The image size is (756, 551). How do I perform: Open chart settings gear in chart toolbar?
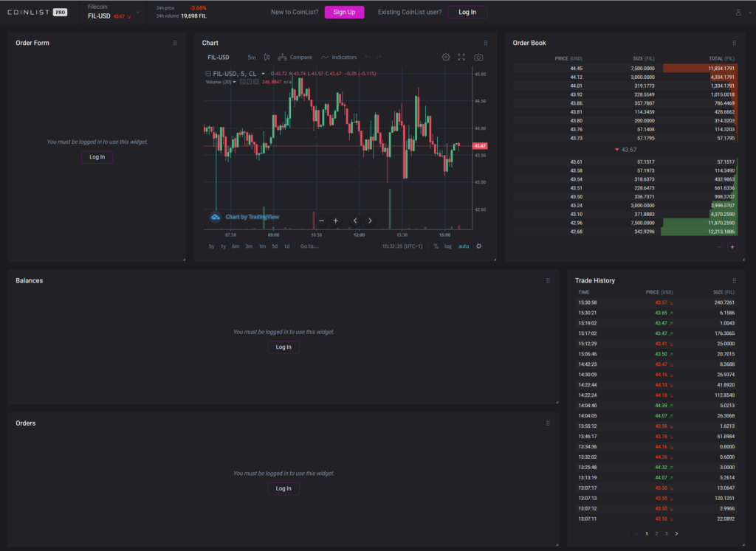point(446,58)
